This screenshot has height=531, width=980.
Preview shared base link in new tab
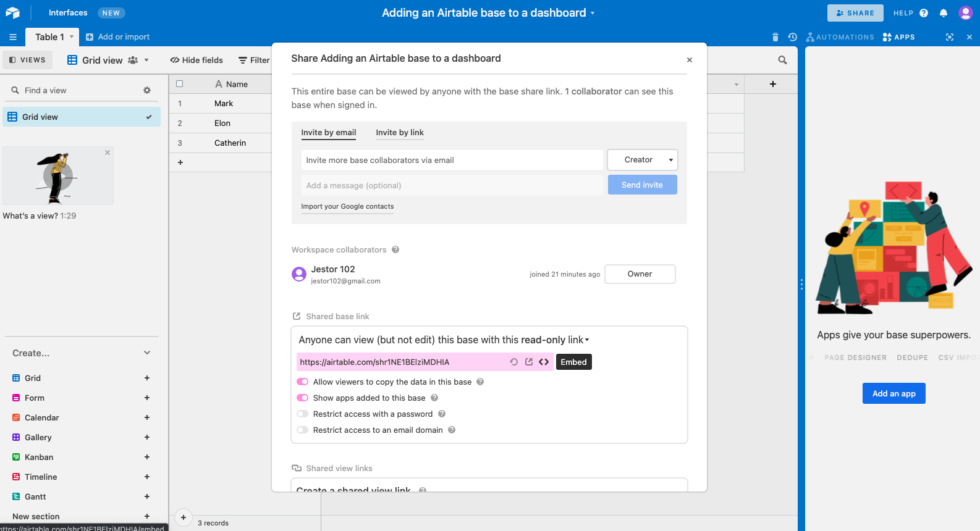pyautogui.click(x=529, y=362)
